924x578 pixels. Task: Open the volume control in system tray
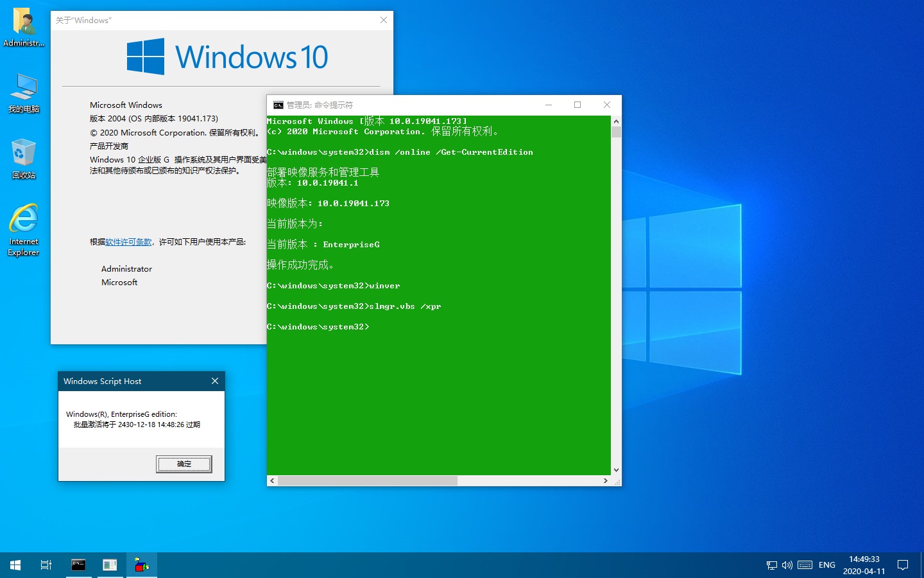787,565
